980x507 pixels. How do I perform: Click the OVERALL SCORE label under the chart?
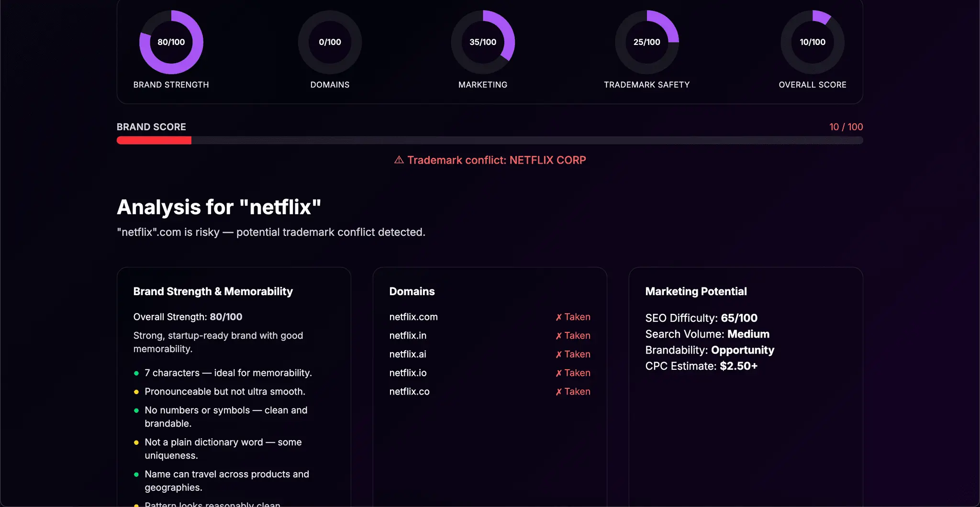coord(812,85)
